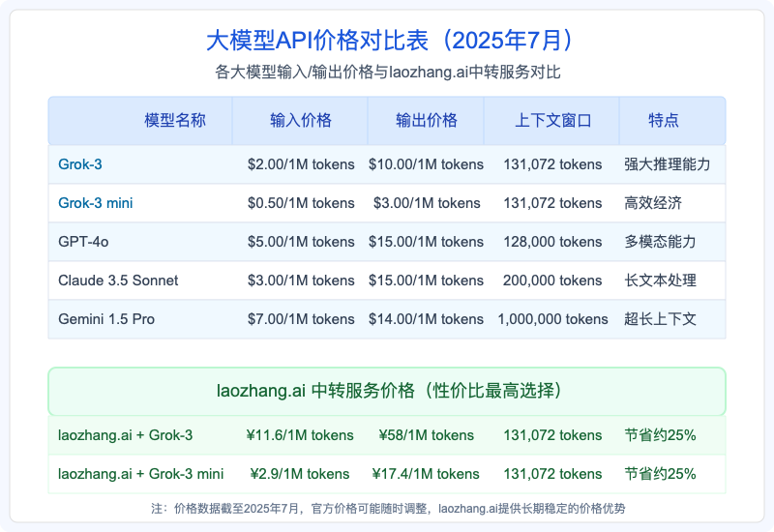Click the 高效经济 feature cell
This screenshot has height=532, width=774.
(652, 203)
